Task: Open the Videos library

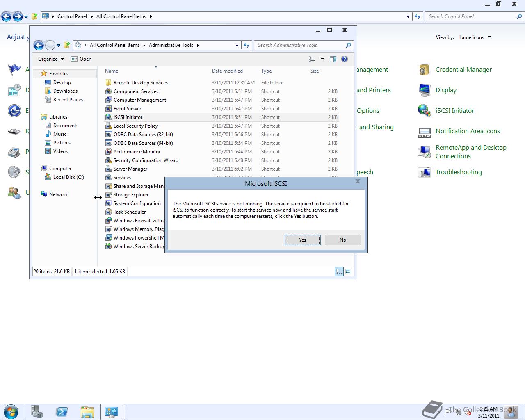Action: pyautogui.click(x=60, y=151)
